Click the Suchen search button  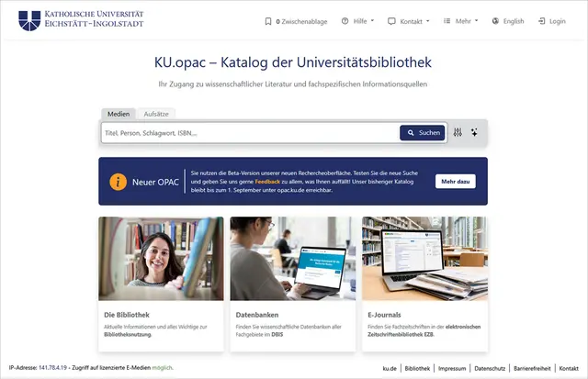tap(423, 132)
